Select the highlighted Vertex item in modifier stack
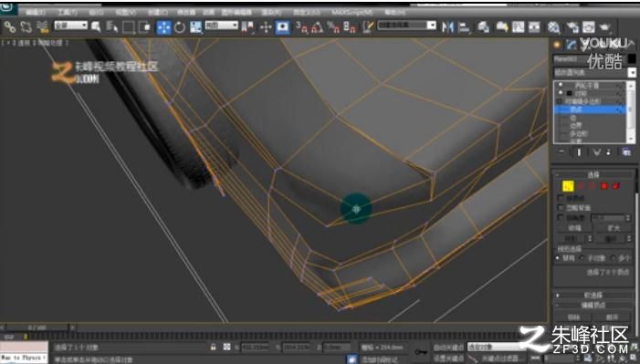The width and height of the screenshot is (640, 364). pos(590,109)
